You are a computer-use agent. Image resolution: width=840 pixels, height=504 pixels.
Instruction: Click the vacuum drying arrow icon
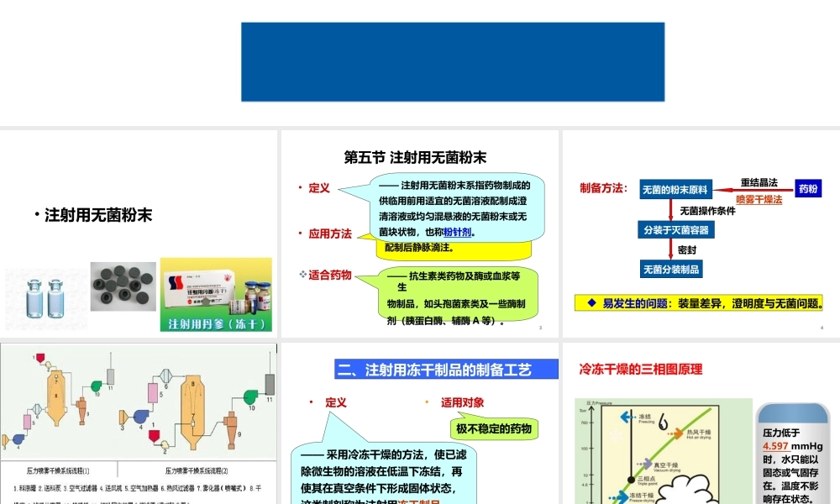tap(647, 464)
